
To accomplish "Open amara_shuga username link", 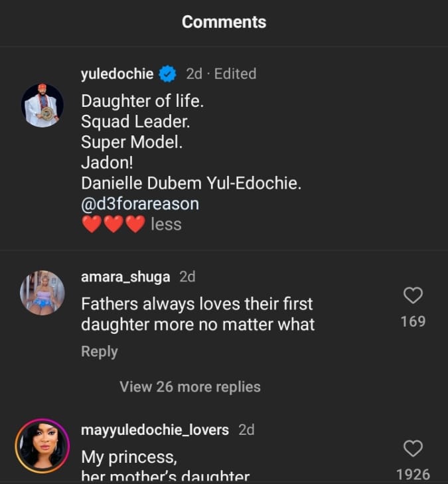I will click(125, 276).
